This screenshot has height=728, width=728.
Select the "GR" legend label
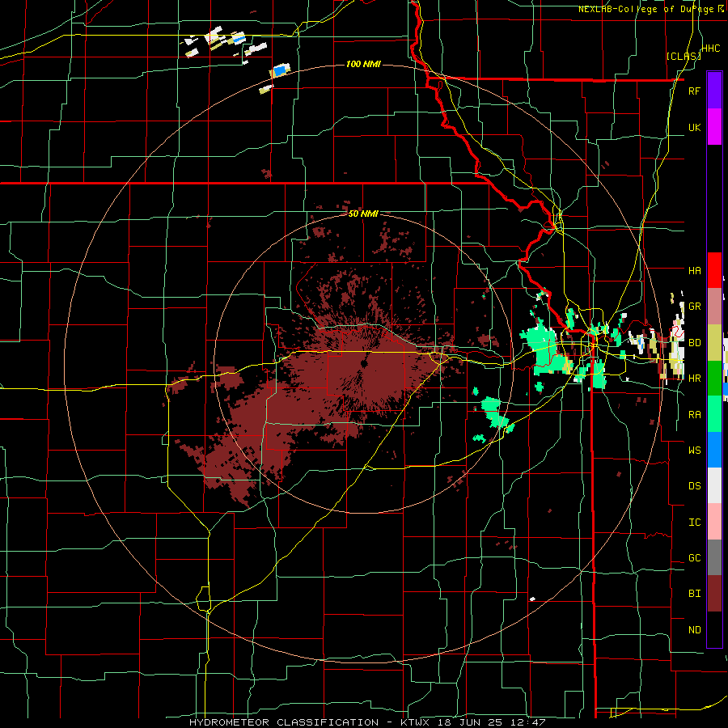(x=694, y=307)
